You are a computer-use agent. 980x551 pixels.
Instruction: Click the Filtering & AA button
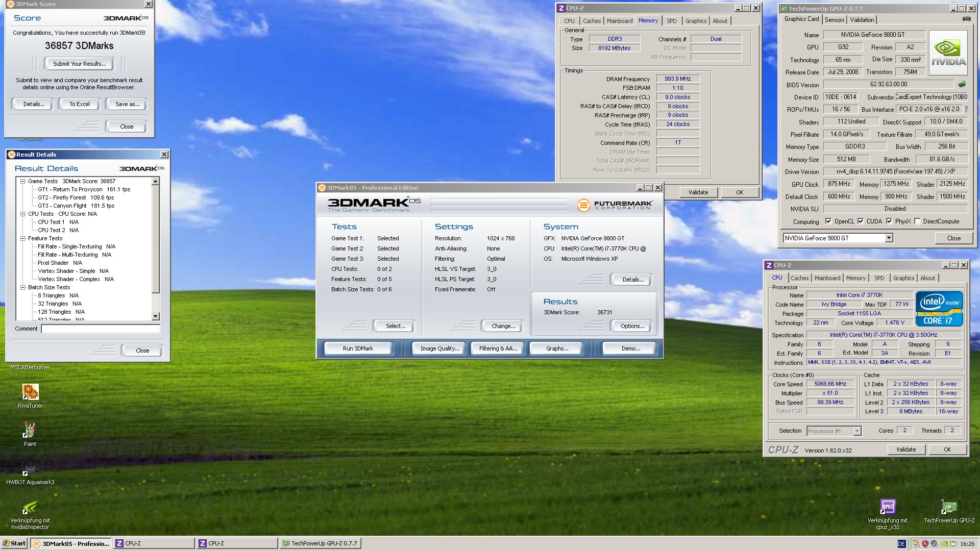[498, 348]
